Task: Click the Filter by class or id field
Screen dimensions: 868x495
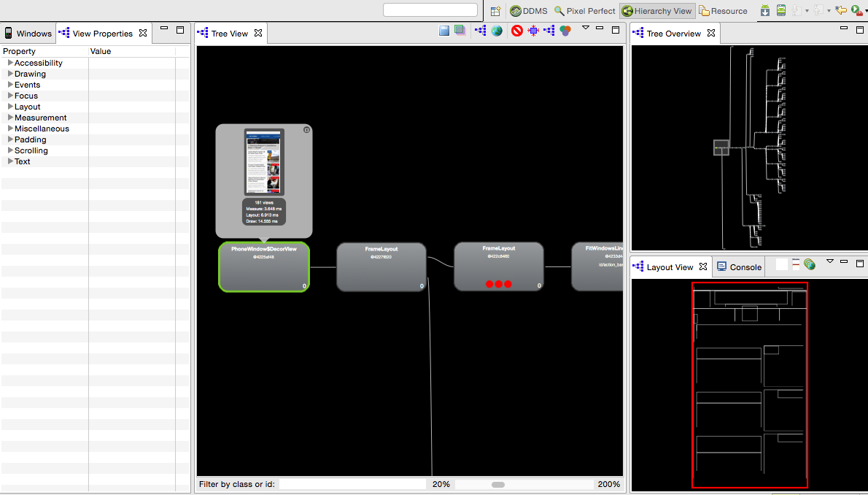Action: tap(352, 485)
